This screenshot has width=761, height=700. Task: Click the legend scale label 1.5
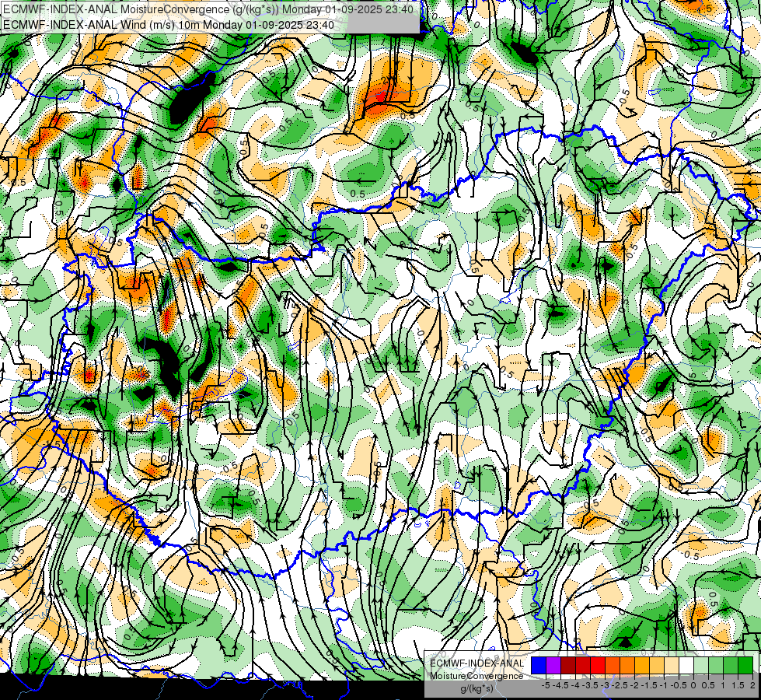pos(738,685)
